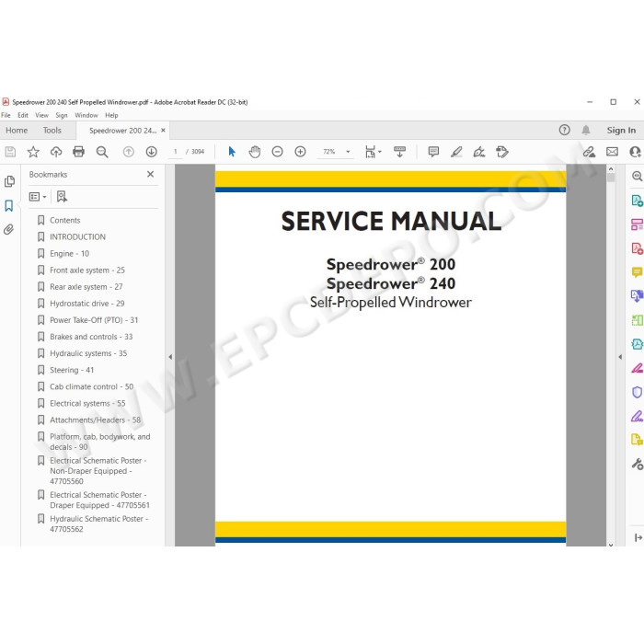Toggle Bookmarks panel icon in left rail
The image size is (644, 644).
tap(9, 205)
